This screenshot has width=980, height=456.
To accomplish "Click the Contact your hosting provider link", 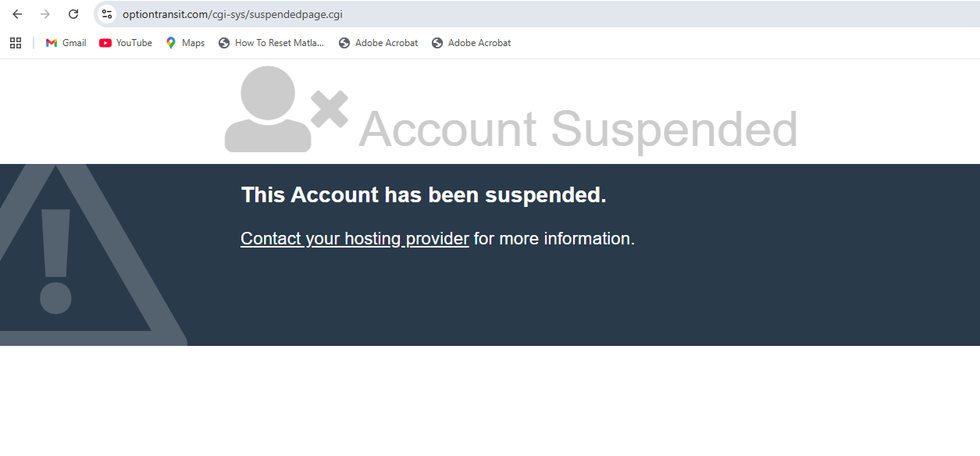I will pos(355,239).
